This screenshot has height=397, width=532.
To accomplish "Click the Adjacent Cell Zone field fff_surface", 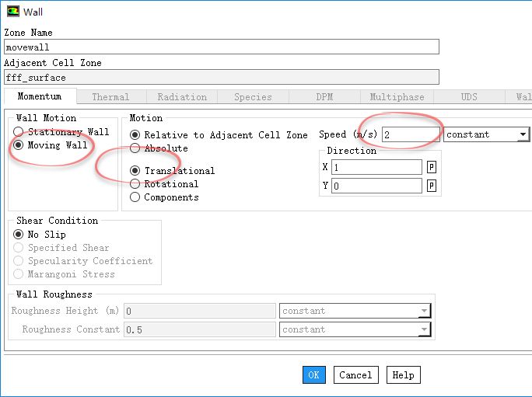I will 222,77.
